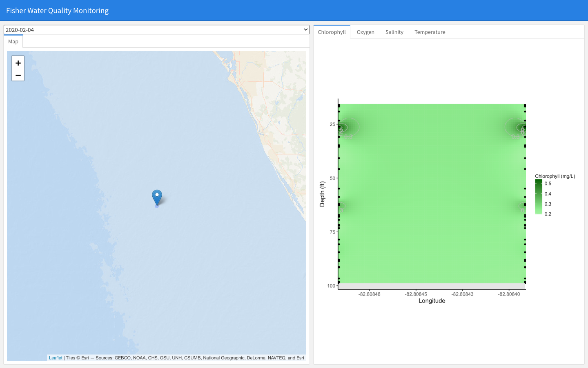Image resolution: width=588 pixels, height=368 pixels.
Task: Zoom in on the map
Action: click(18, 63)
